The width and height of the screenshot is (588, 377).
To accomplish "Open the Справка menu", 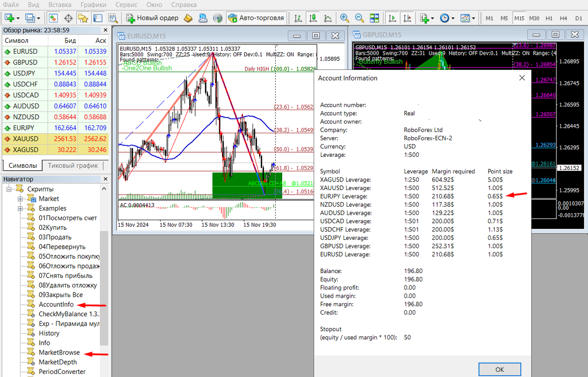I will 184,5.
